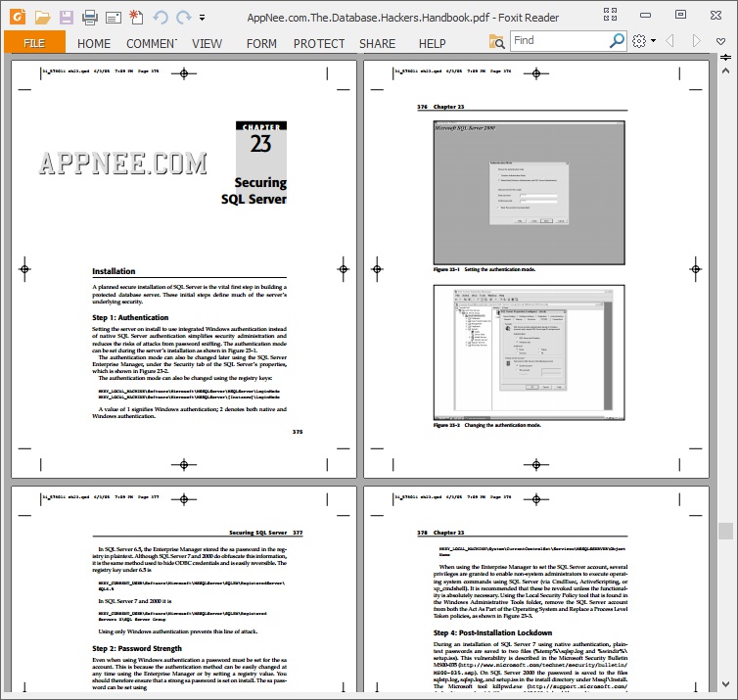
Task: Redo the last action
Action: click(183, 18)
